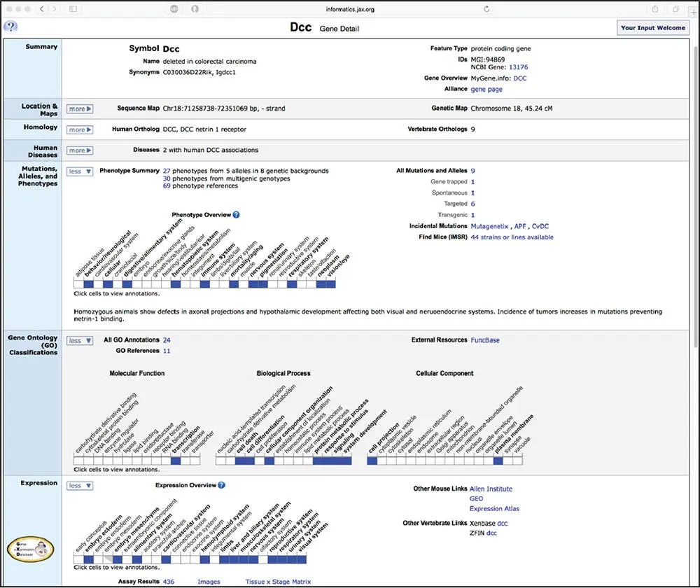Open MyGene.info DCC link

(519, 78)
